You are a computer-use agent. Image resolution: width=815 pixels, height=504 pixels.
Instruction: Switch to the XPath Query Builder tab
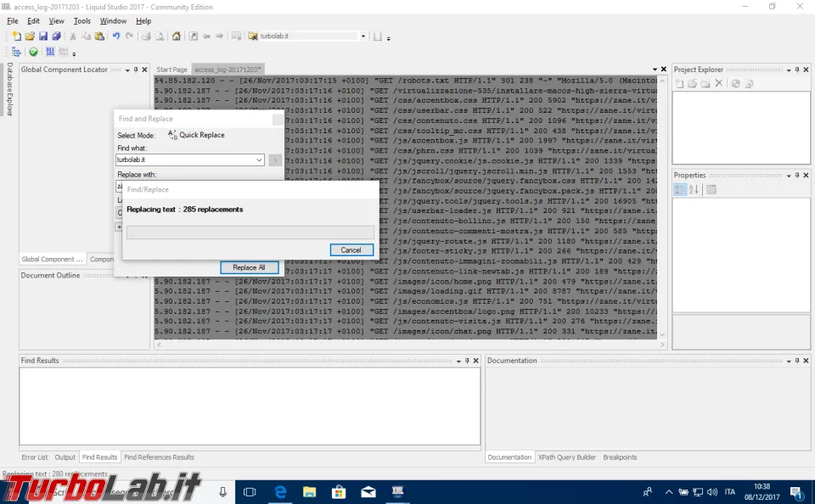[x=567, y=457]
